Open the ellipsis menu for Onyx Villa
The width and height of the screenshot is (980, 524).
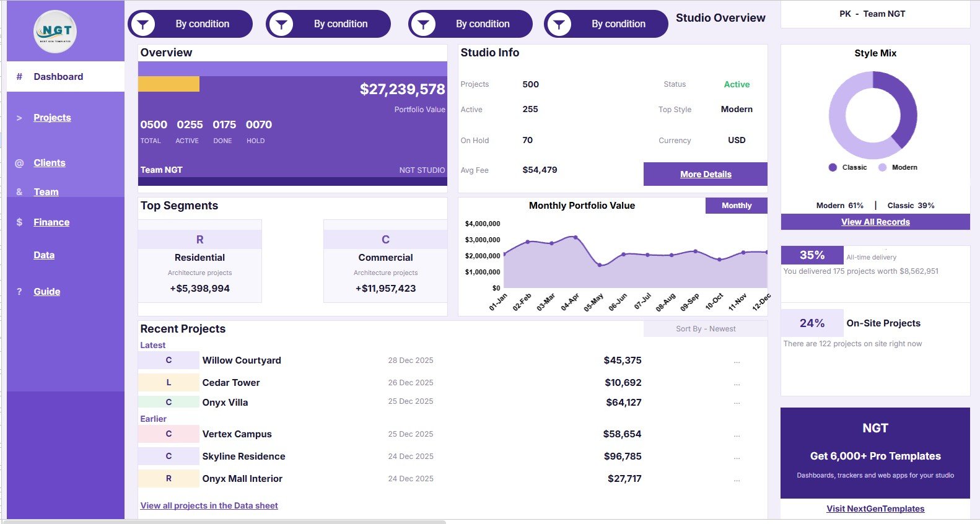pos(737,403)
